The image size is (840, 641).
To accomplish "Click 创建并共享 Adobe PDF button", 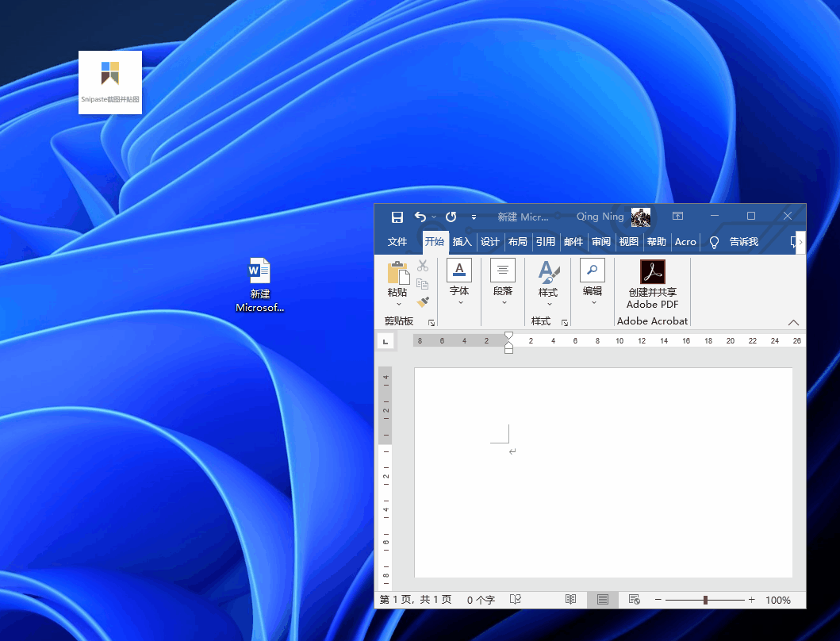I will pyautogui.click(x=653, y=285).
